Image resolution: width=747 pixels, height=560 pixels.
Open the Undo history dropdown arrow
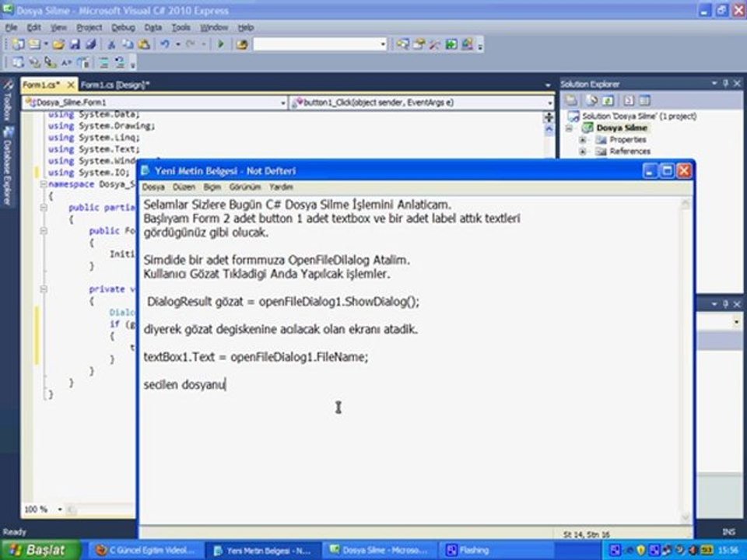click(177, 44)
